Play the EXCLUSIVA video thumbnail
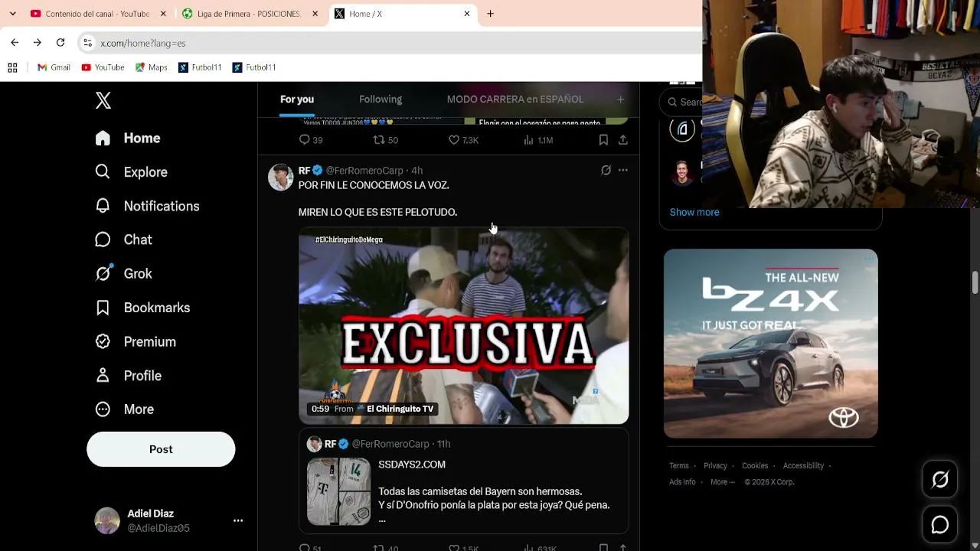The height and width of the screenshot is (551, 980). 464,326
